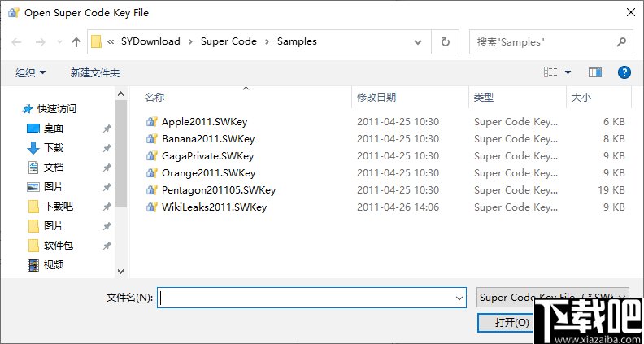The height and width of the screenshot is (344, 644).
Task: Click the GagaPrivate.SWKey file icon
Action: tap(152, 156)
